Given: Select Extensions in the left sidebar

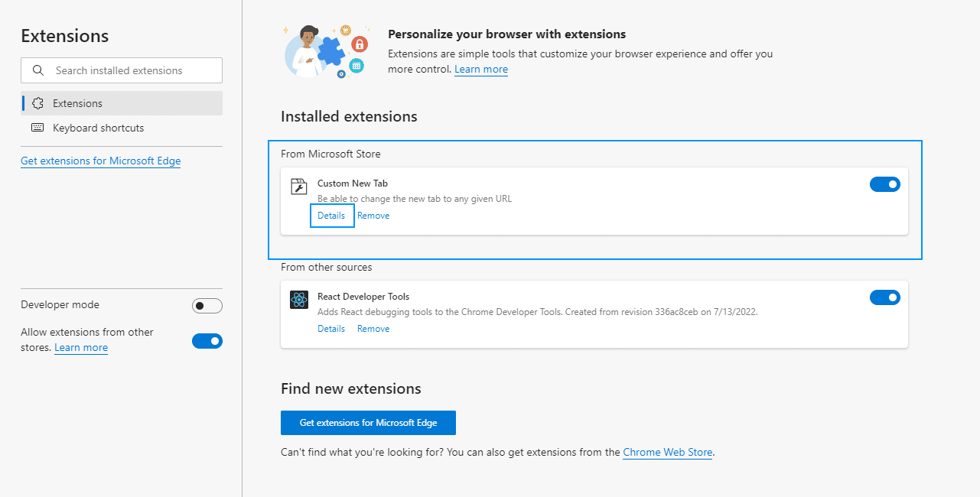Looking at the screenshot, I should click(77, 102).
